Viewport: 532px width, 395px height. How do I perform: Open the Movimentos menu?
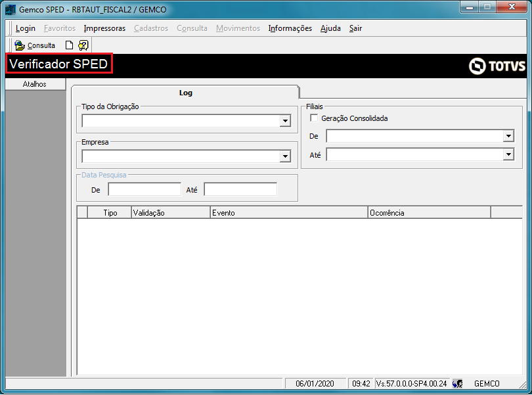point(238,28)
